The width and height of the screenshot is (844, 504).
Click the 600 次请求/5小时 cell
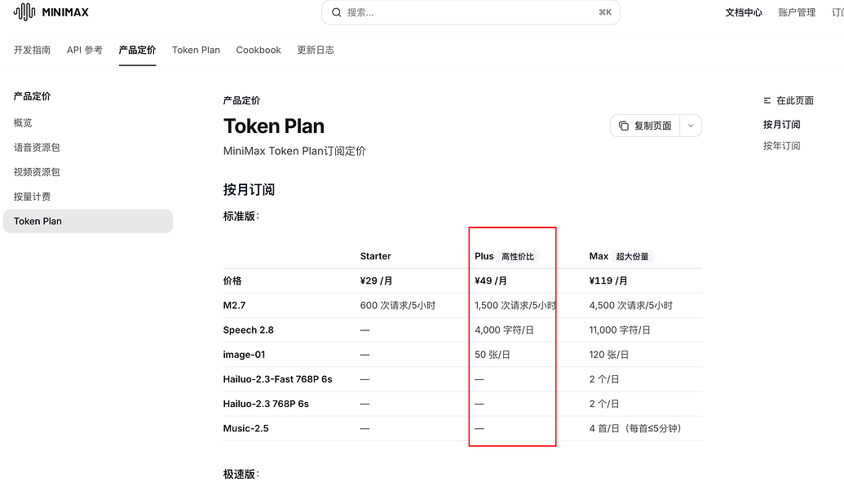click(398, 305)
